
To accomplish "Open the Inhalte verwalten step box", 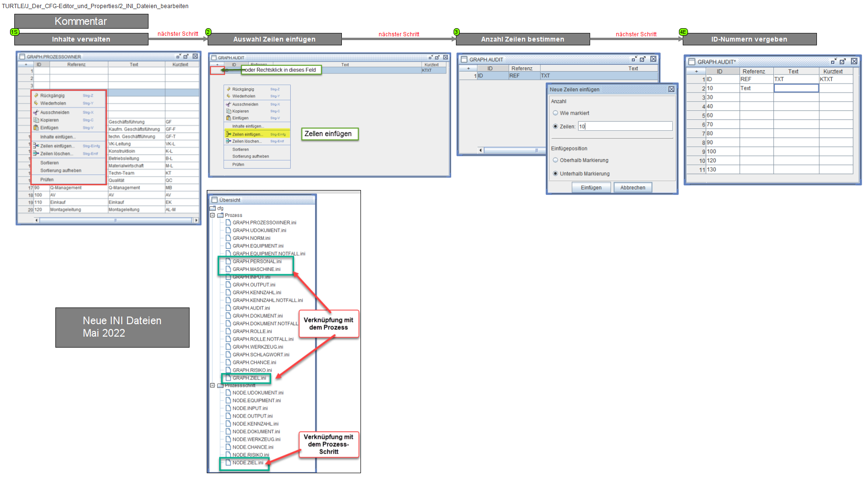I will [x=81, y=39].
